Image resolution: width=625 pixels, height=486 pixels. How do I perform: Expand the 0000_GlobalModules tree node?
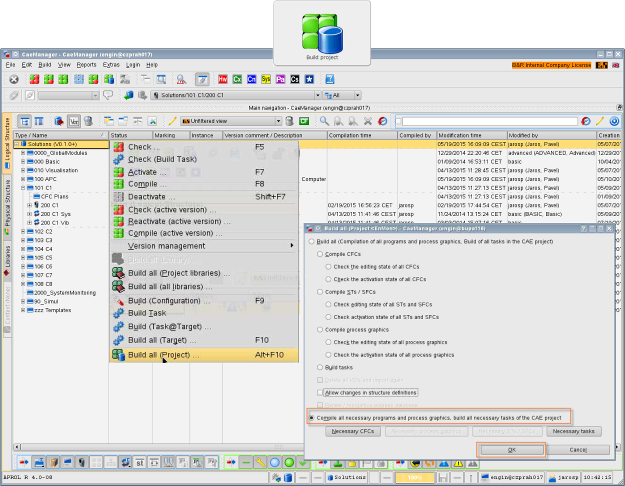point(23,153)
